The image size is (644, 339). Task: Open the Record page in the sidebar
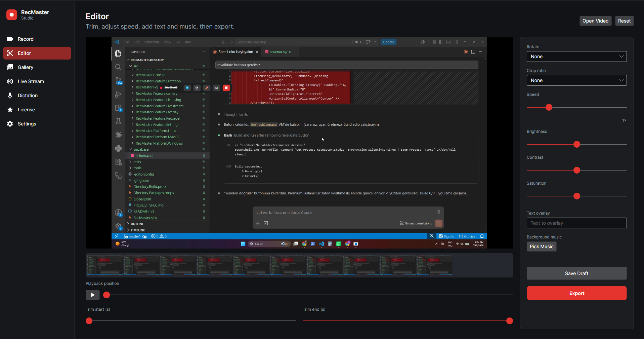[x=37, y=39]
